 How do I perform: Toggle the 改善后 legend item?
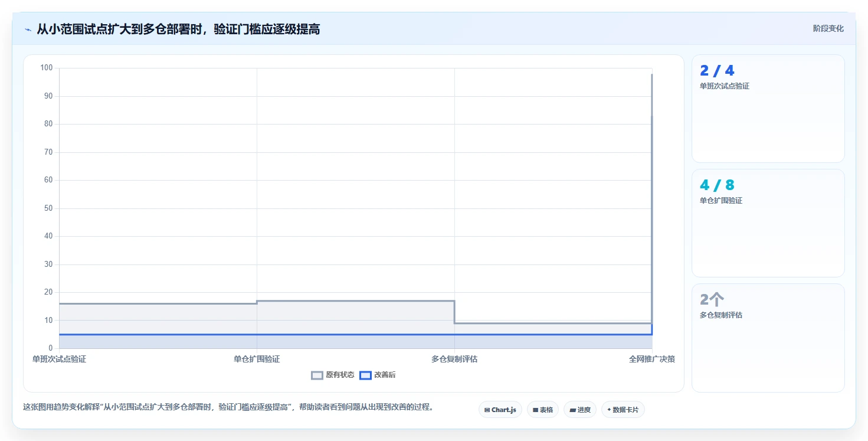[x=377, y=375]
